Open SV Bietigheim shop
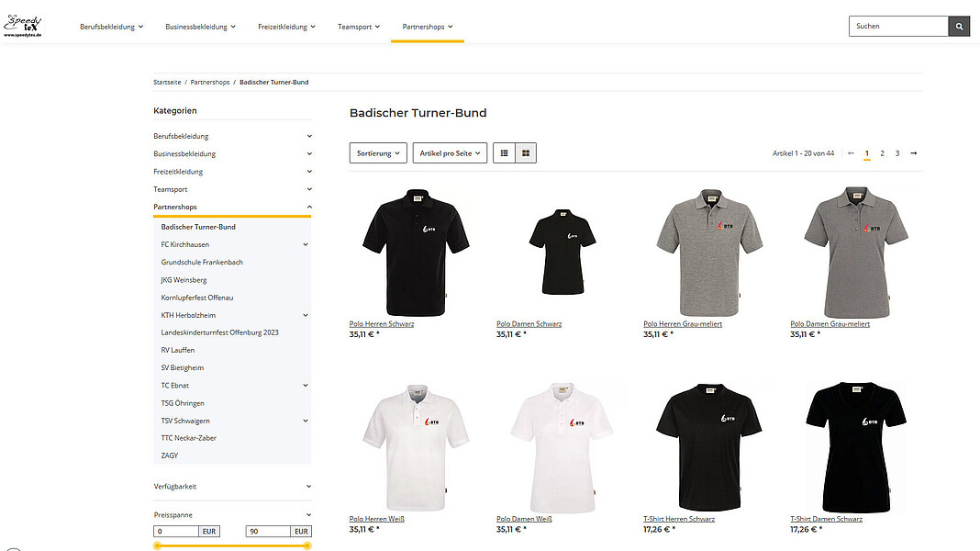This screenshot has width=980, height=551. tap(182, 367)
